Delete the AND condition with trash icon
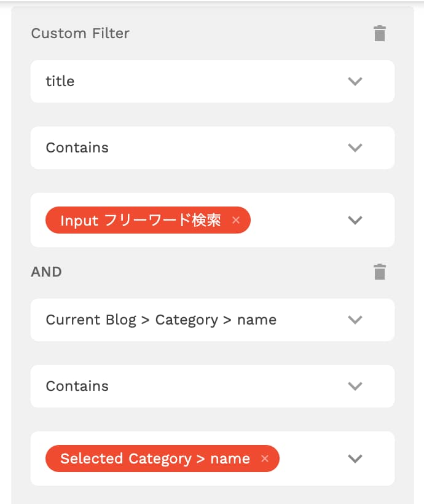424x504 pixels. click(380, 272)
